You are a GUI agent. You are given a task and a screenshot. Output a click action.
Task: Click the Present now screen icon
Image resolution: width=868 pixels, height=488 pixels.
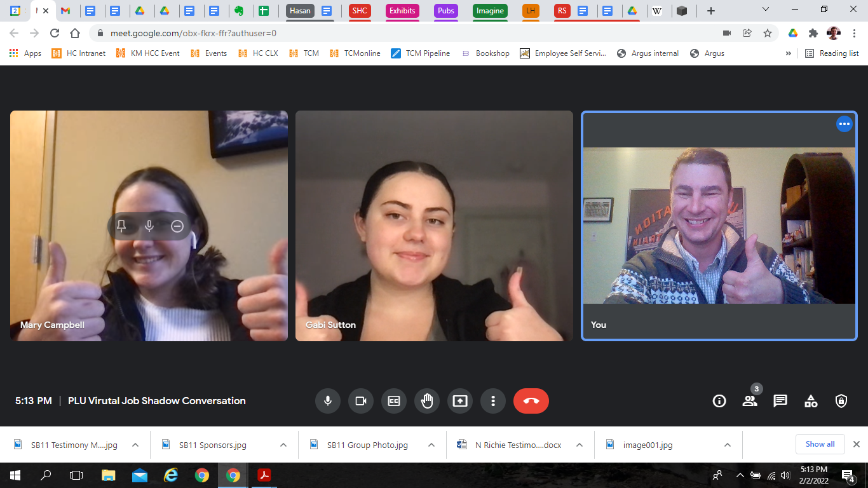[460, 401]
